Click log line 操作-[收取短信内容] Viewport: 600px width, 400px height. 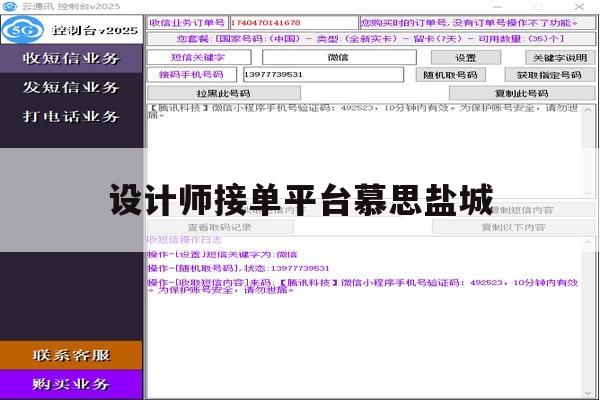tap(362, 286)
